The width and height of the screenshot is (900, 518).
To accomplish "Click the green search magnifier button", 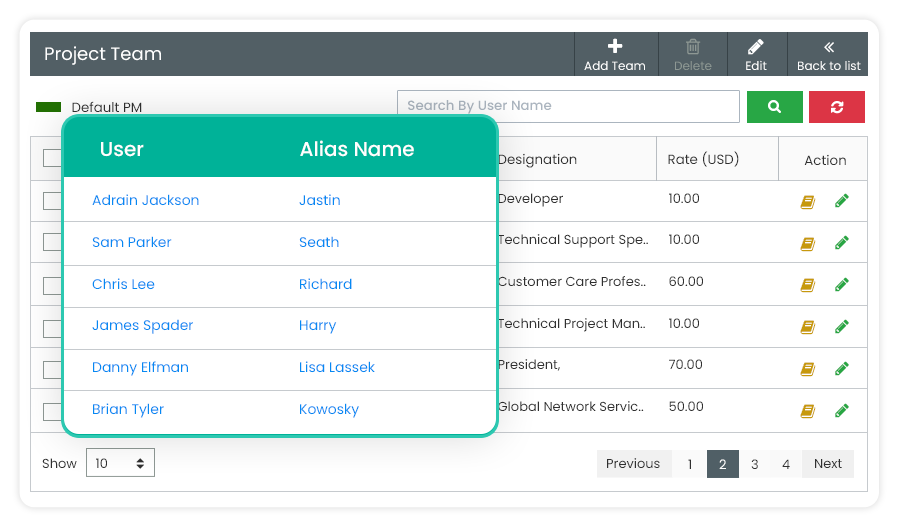I will pos(774,107).
